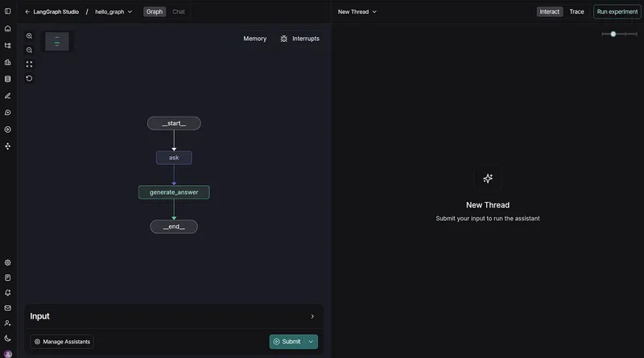644x358 pixels.
Task: Click the Run experiment button
Action: coord(617,12)
